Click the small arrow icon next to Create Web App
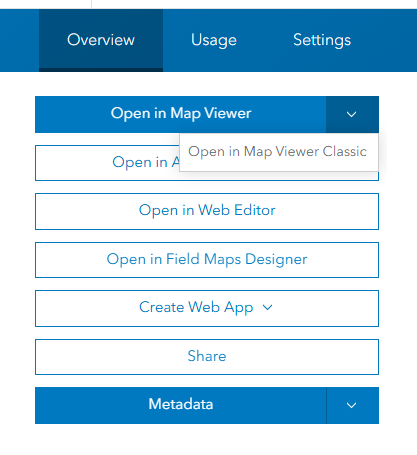Viewport: 417px width, 455px height. (268, 307)
